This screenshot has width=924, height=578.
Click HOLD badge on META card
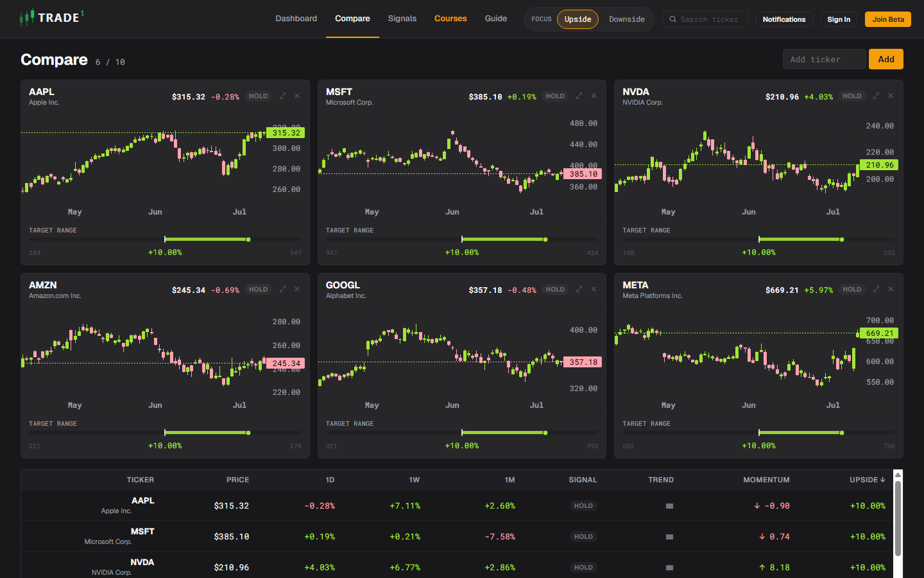[852, 290]
